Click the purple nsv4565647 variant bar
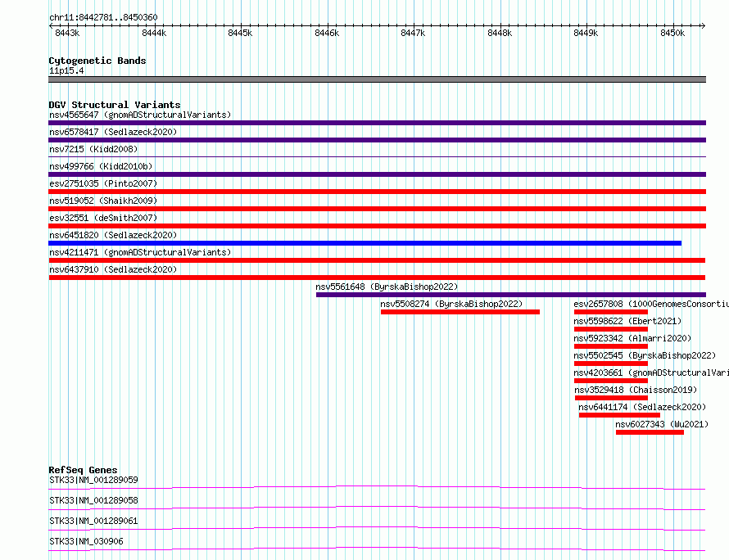729x560 pixels. click(x=377, y=123)
